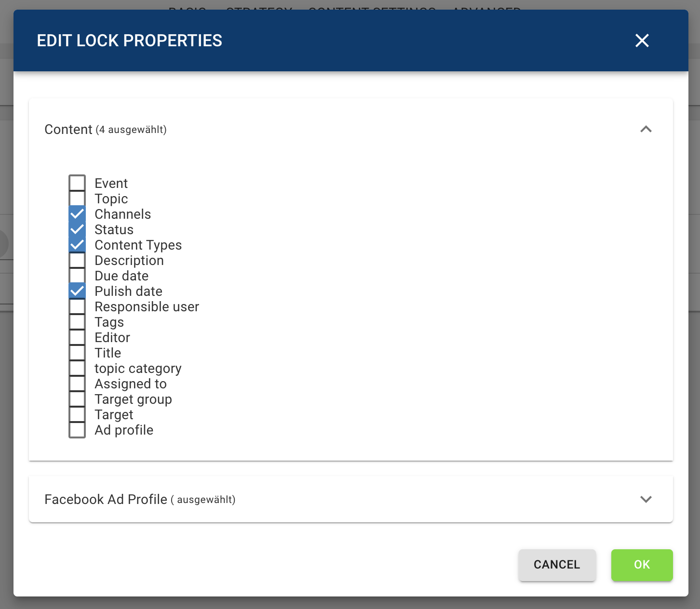This screenshot has height=609, width=700.
Task: Enable the Assigned to checkbox
Action: pos(77,384)
